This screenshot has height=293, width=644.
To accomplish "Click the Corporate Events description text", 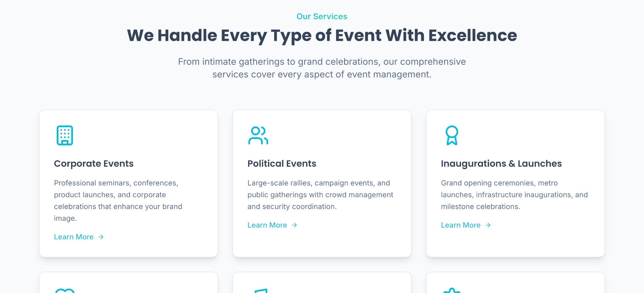I will click(x=118, y=200).
